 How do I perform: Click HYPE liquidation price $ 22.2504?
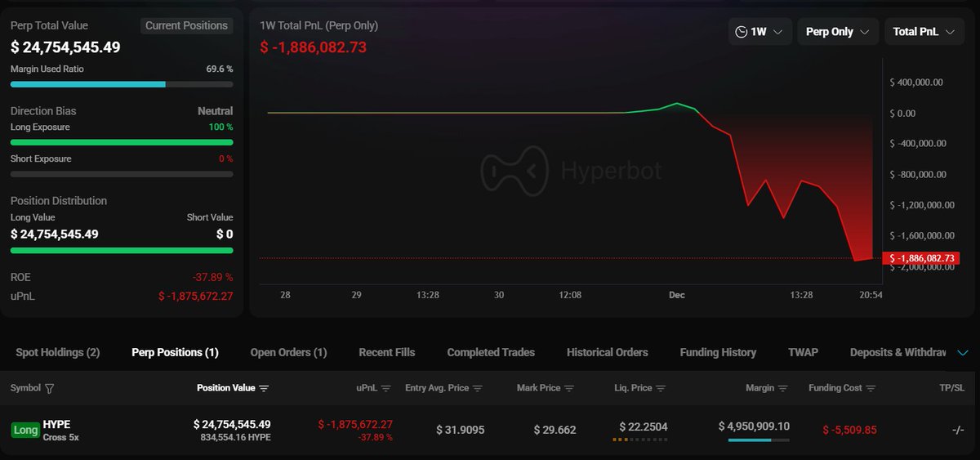point(644,427)
